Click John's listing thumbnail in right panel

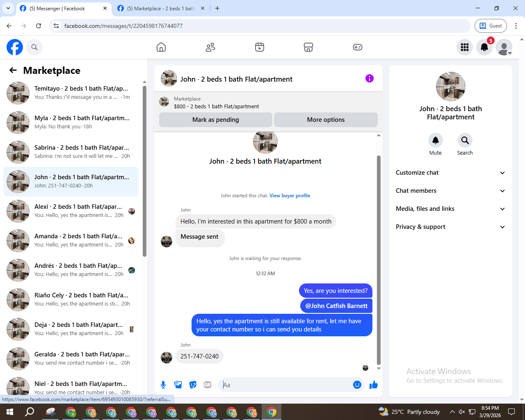[451, 87]
